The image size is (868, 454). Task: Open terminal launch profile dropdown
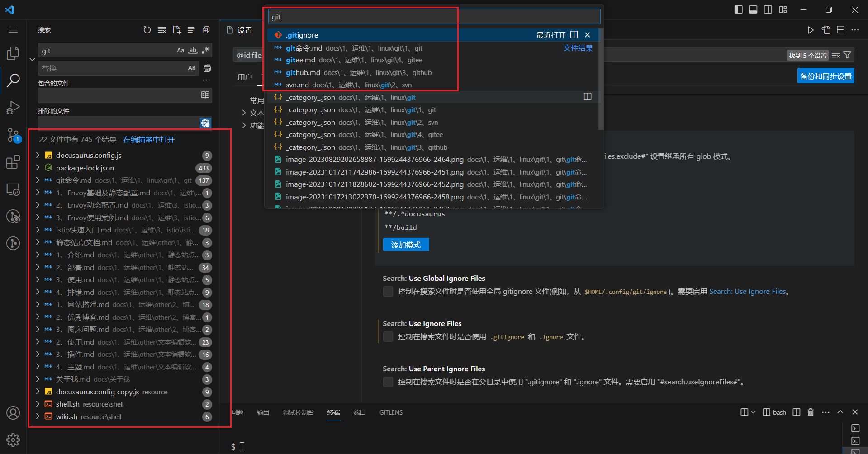[753, 412]
